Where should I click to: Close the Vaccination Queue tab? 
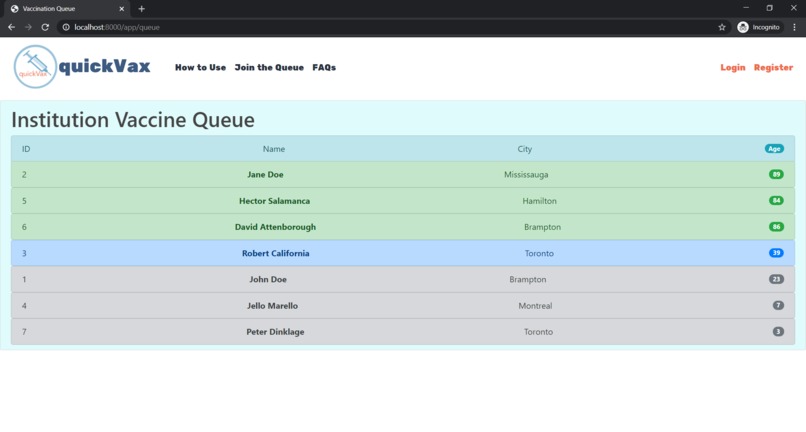point(122,9)
